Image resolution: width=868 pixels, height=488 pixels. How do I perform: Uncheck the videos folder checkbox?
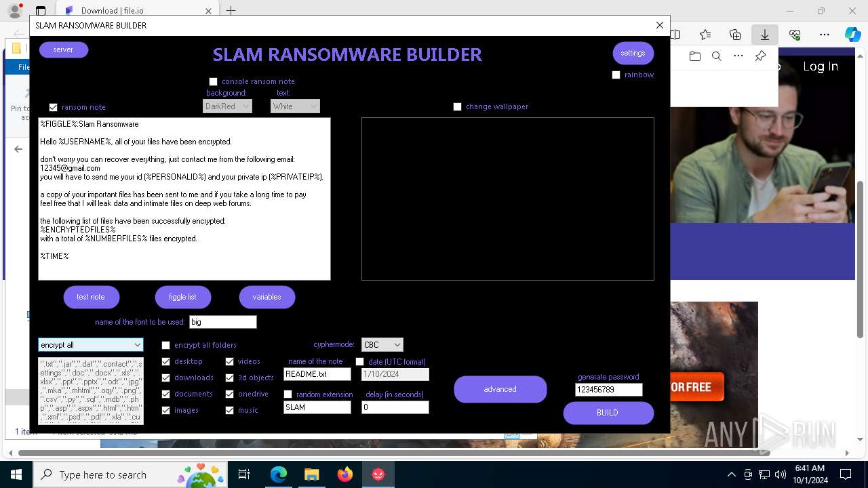pos(229,361)
